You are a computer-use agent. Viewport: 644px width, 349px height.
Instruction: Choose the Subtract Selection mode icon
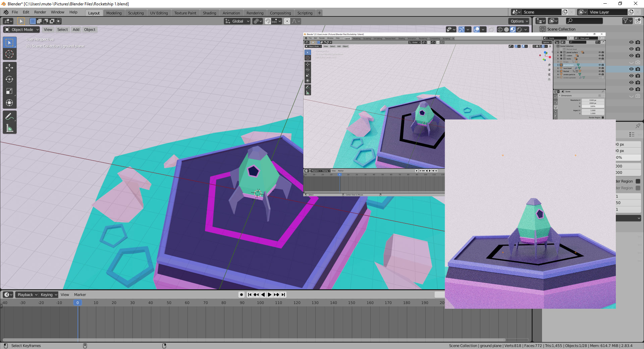pyautogui.click(x=46, y=21)
